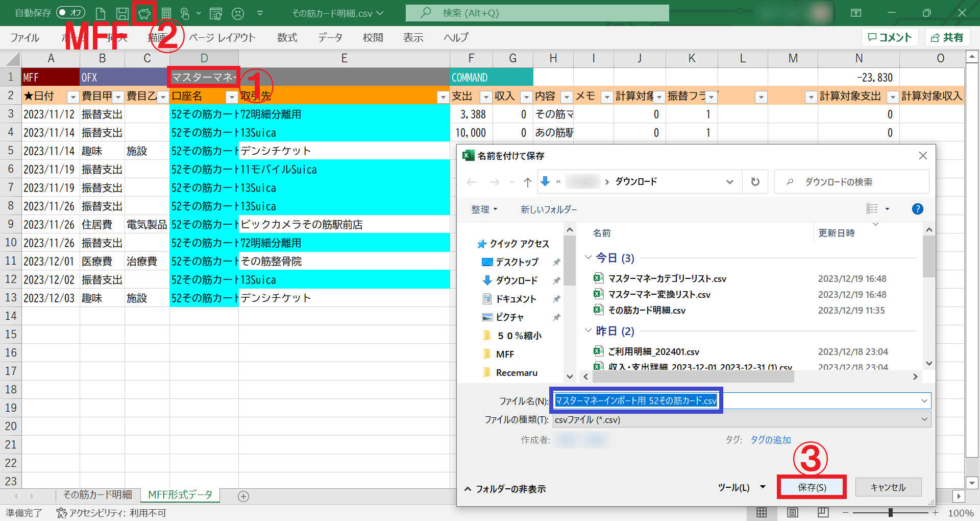Click the add new sheet plus icon
This screenshot has height=521, width=980.
(x=243, y=496)
